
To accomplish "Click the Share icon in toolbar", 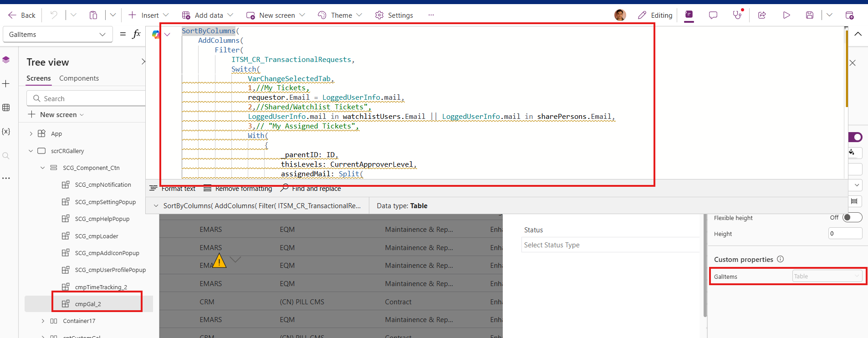I will (x=762, y=15).
